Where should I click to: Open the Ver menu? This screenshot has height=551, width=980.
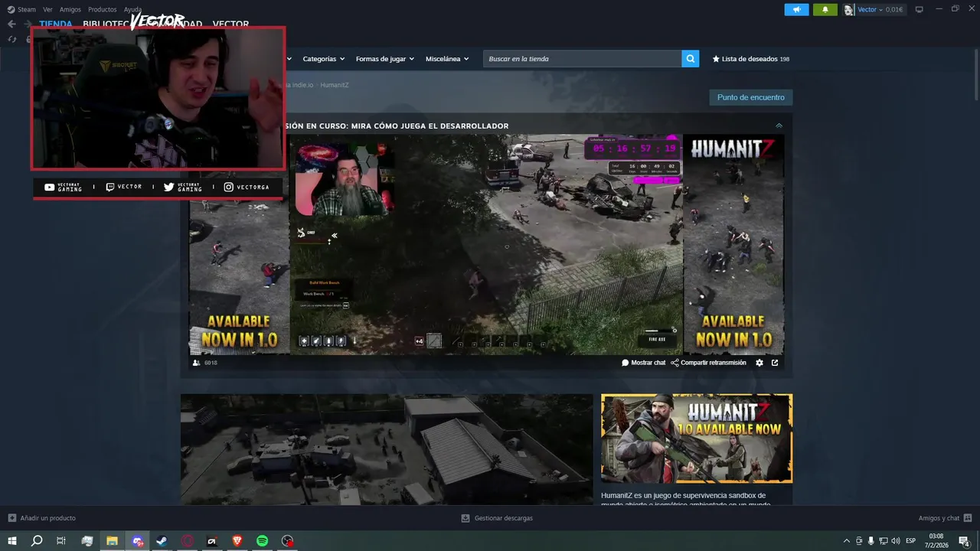tap(47, 10)
